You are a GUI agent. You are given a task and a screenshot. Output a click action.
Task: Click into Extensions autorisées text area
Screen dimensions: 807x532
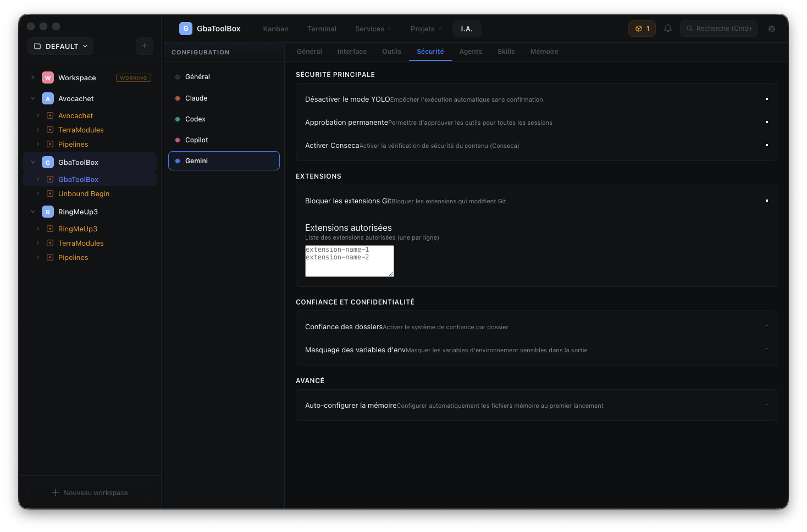tap(350, 261)
